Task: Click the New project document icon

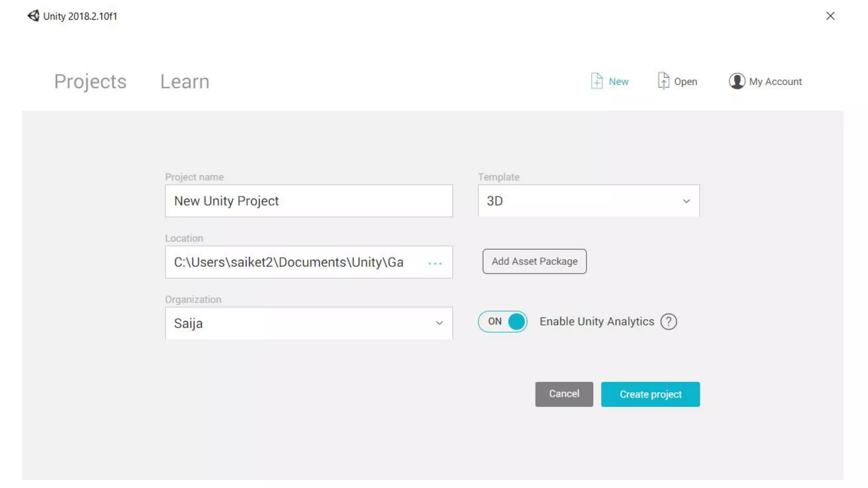Action: coord(597,81)
